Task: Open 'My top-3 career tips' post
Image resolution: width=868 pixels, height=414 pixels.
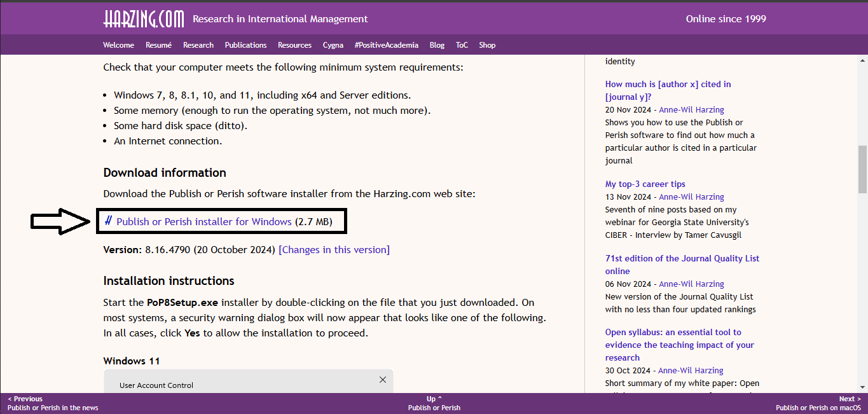Action: (645, 184)
